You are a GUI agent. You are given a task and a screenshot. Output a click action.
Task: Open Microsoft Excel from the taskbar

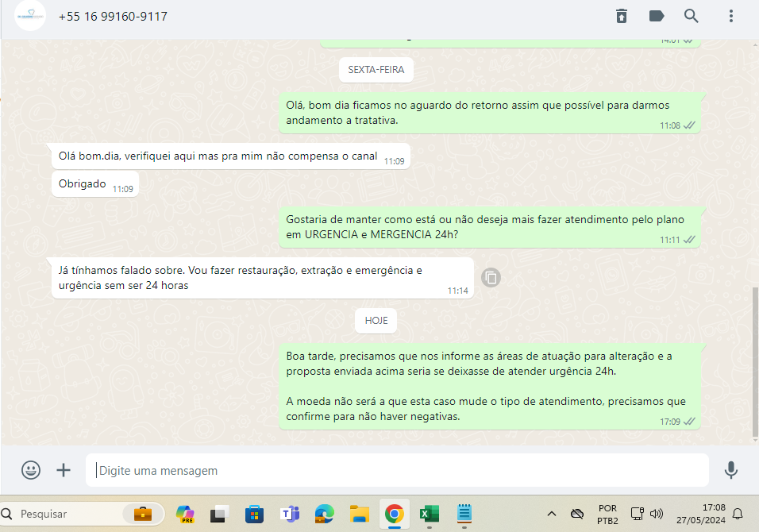430,514
